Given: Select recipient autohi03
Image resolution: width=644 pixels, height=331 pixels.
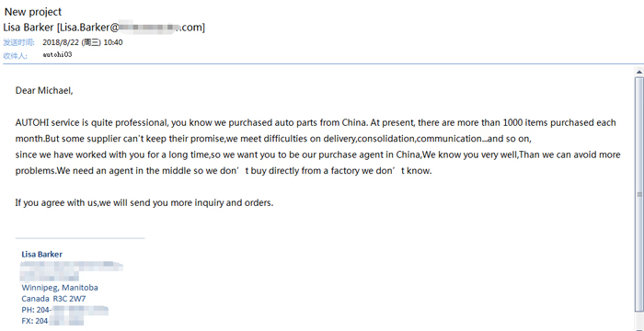Looking at the screenshot, I should point(57,54).
